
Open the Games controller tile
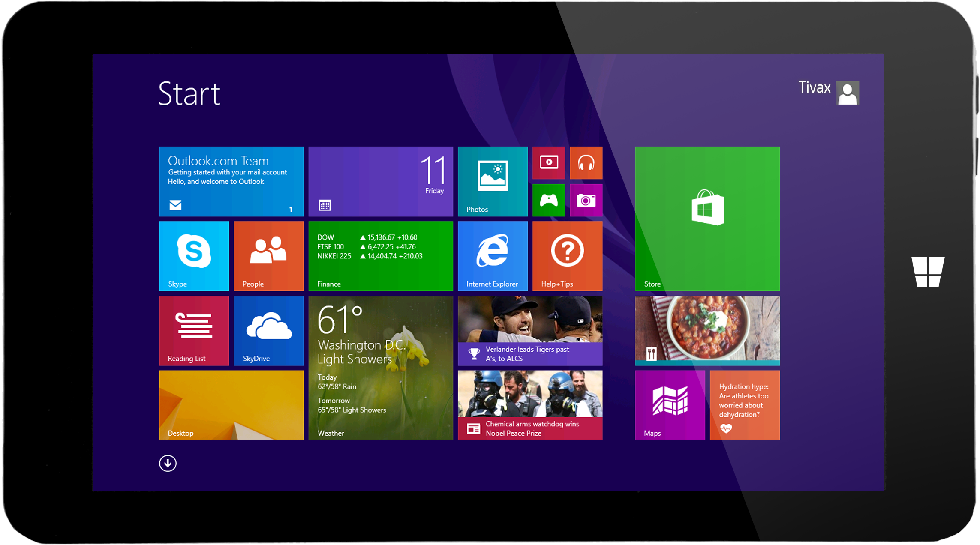click(x=549, y=200)
